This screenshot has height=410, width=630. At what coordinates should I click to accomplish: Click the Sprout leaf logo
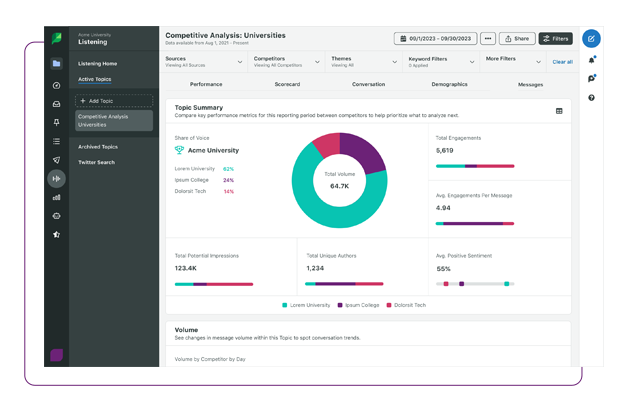point(57,39)
